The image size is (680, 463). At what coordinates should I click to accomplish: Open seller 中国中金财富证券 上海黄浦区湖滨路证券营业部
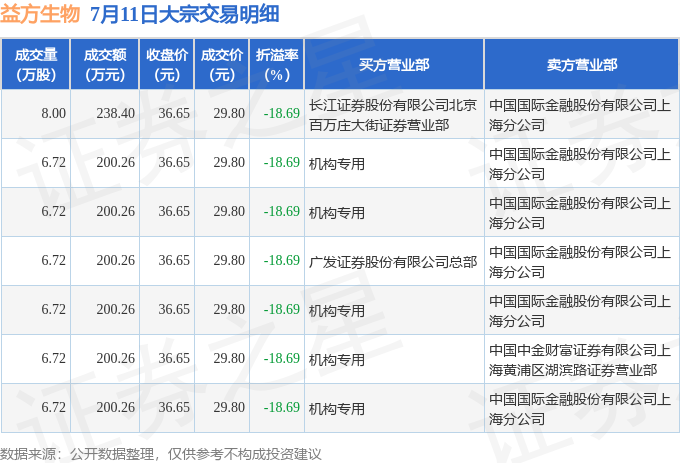(x=580, y=360)
